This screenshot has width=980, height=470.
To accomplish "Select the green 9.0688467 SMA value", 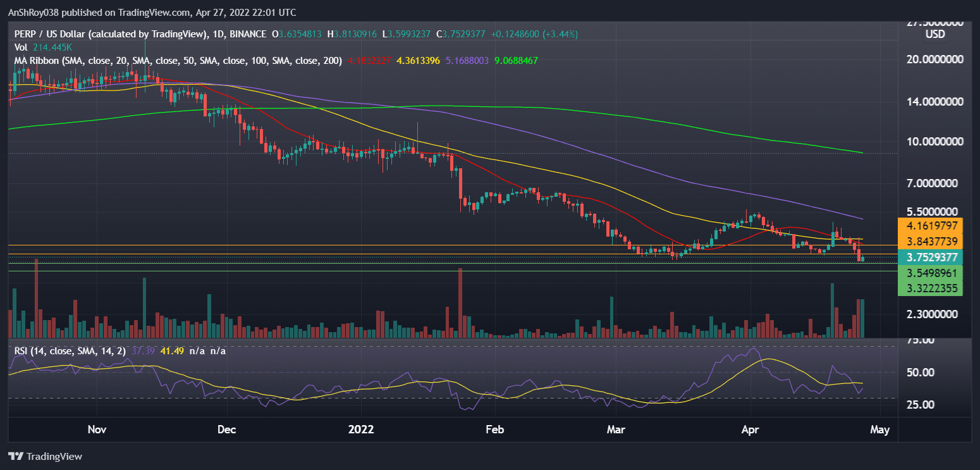I will click(515, 61).
